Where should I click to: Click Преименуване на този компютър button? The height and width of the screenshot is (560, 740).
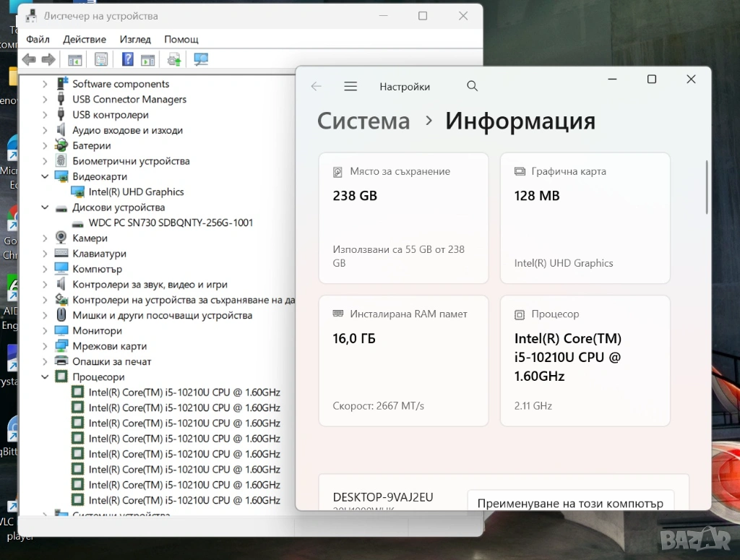pyautogui.click(x=570, y=502)
